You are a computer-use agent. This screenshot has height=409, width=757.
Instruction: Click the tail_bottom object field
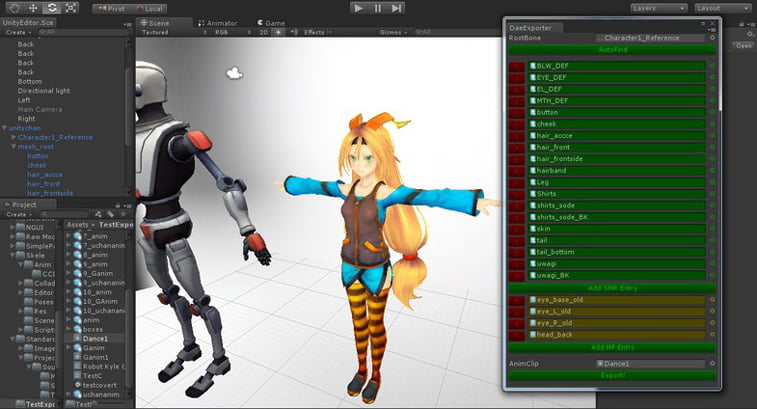click(x=617, y=252)
